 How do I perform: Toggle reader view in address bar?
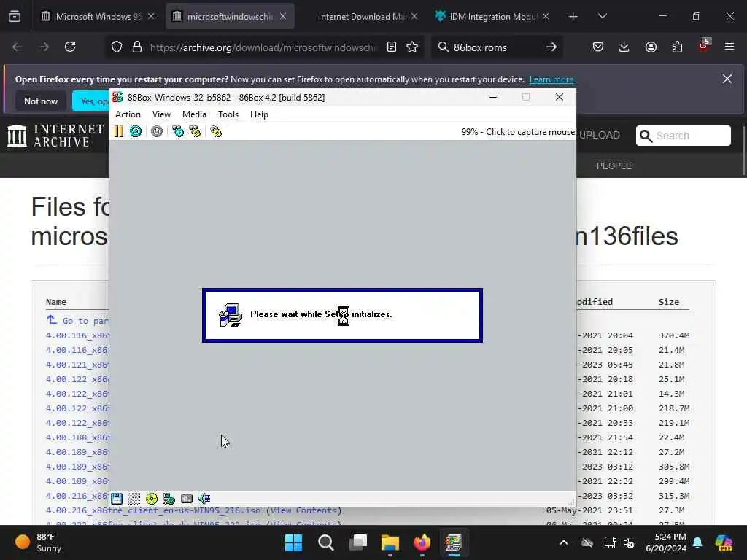pos(392,47)
